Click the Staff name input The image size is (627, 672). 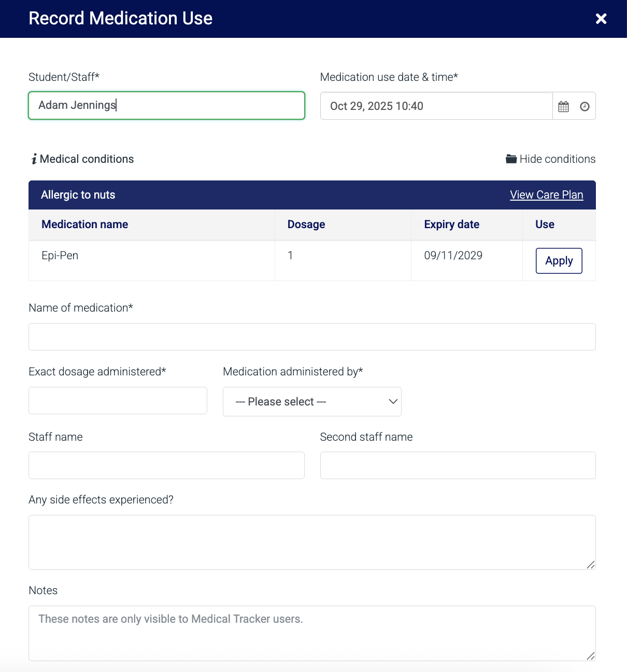pos(166,466)
